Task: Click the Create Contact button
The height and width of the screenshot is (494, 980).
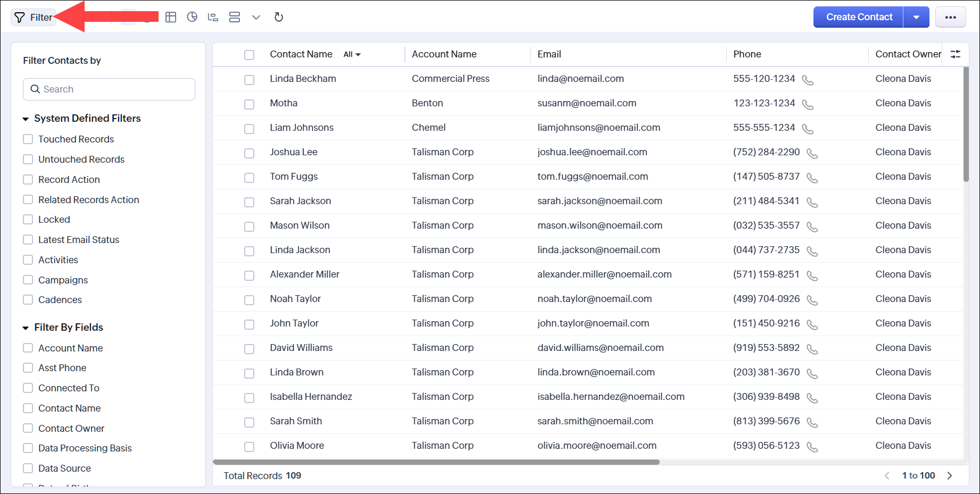Action: point(859,17)
